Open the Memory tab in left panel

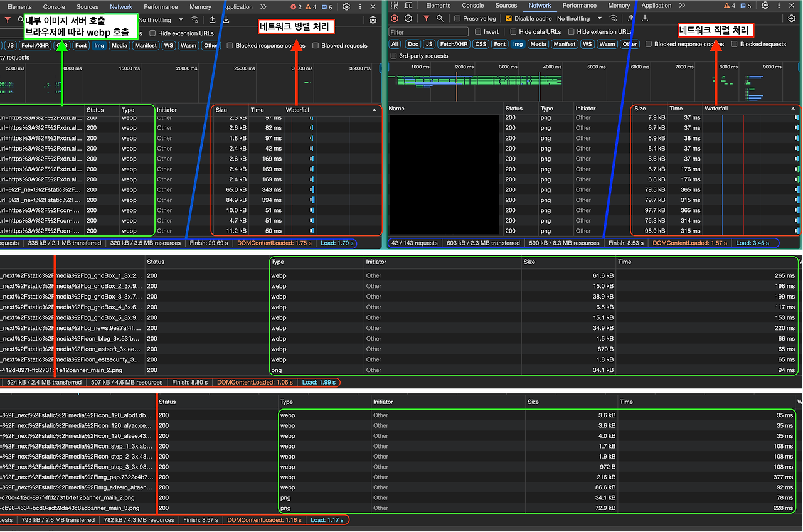coord(200,7)
